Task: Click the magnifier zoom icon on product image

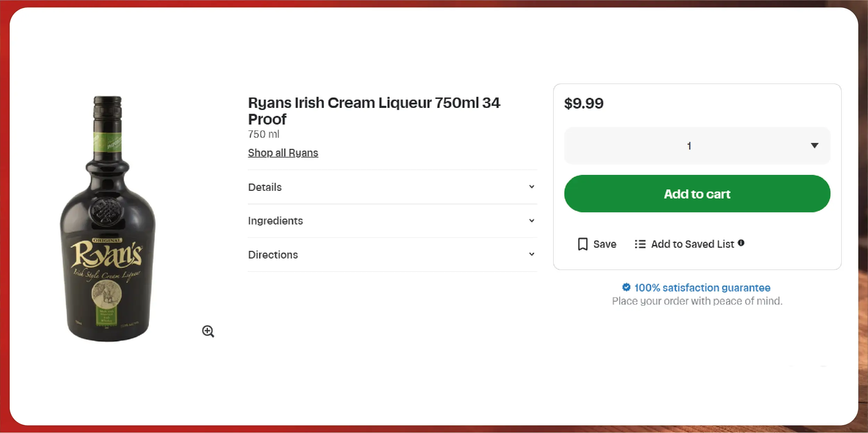Action: coord(208,331)
